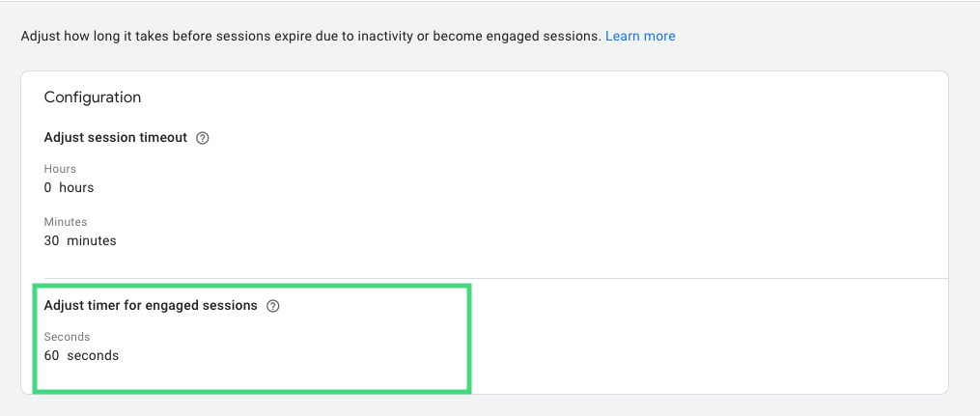The height and width of the screenshot is (416, 980).
Task: Click the Hours field label
Action: (x=60, y=169)
